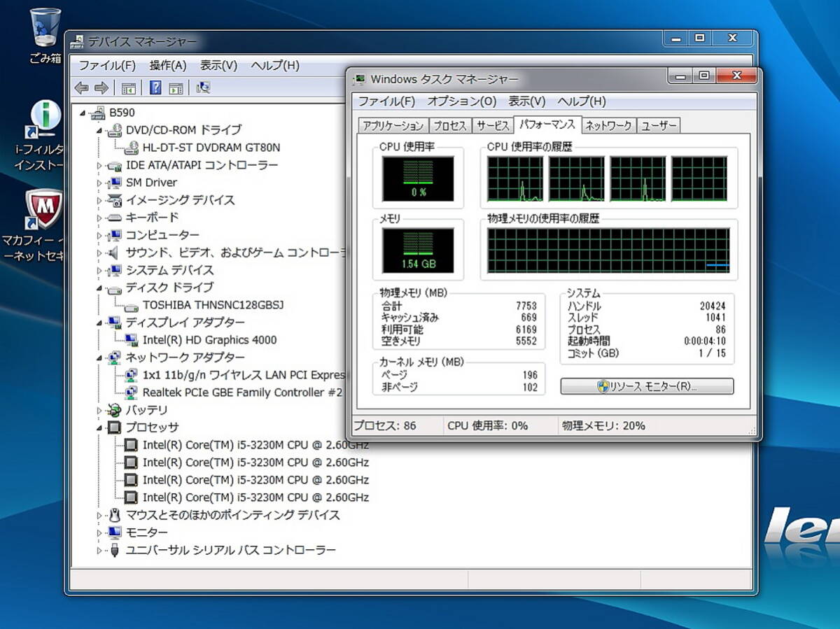Switch to the ネットワーク tab
840x629 pixels.
click(x=608, y=126)
